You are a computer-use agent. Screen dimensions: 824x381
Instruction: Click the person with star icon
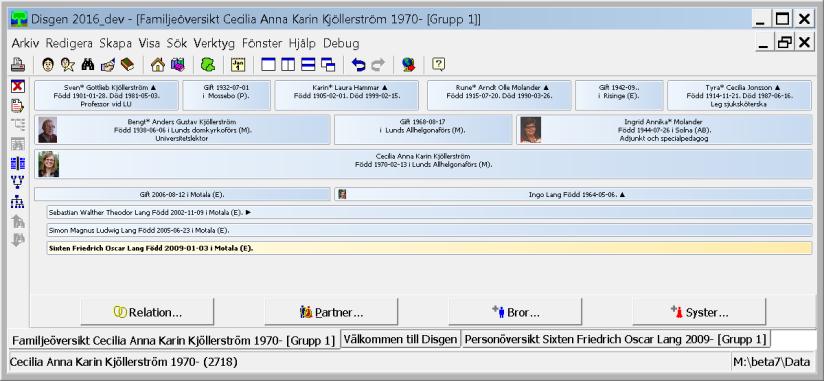click(x=67, y=65)
